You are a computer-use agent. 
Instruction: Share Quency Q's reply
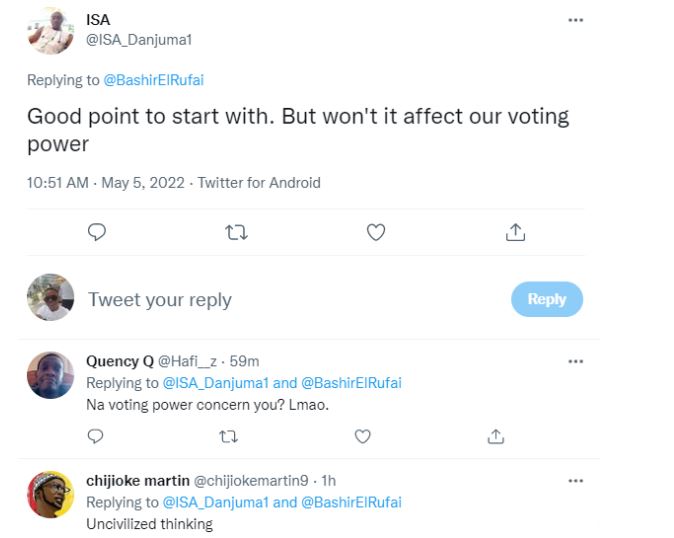496,436
